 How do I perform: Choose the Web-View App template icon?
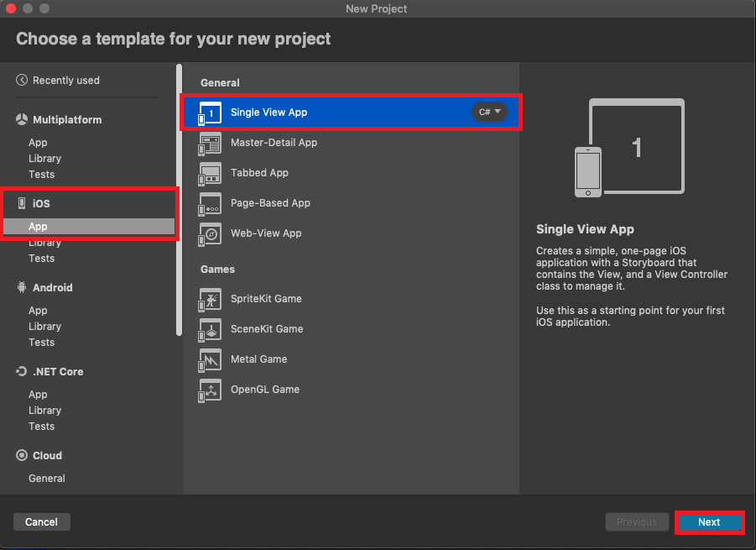point(209,234)
